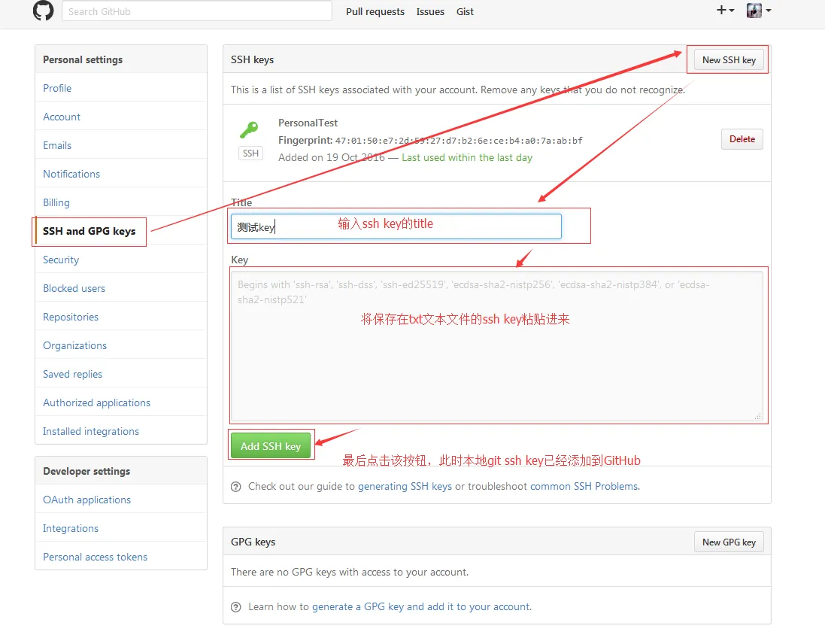Viewport: 825px width, 644px height.
Task: Click the question icon beside SSH guide text
Action: point(236,487)
